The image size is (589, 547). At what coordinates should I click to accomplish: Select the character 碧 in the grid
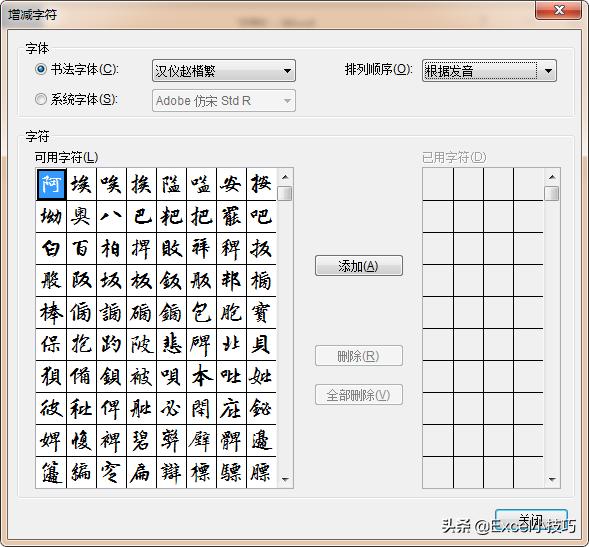click(141, 441)
